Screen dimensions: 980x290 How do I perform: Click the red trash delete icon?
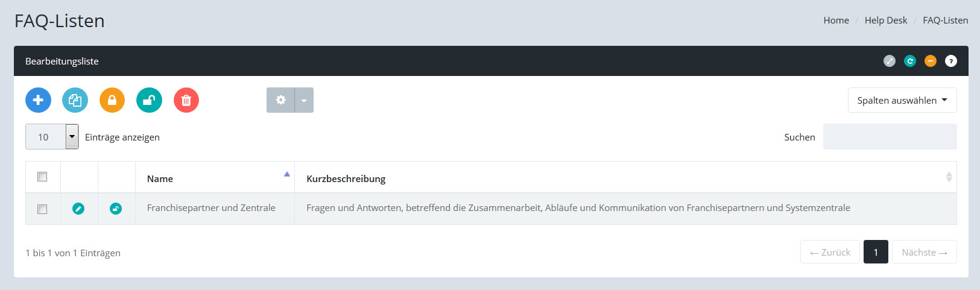(x=186, y=100)
